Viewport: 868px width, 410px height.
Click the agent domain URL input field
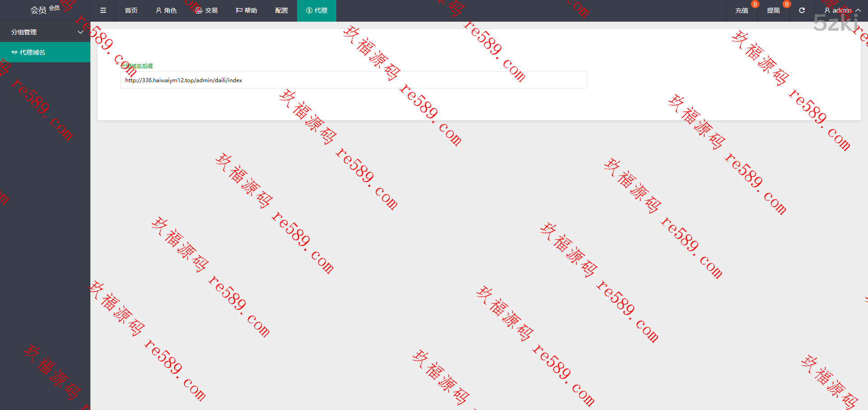[x=353, y=80]
